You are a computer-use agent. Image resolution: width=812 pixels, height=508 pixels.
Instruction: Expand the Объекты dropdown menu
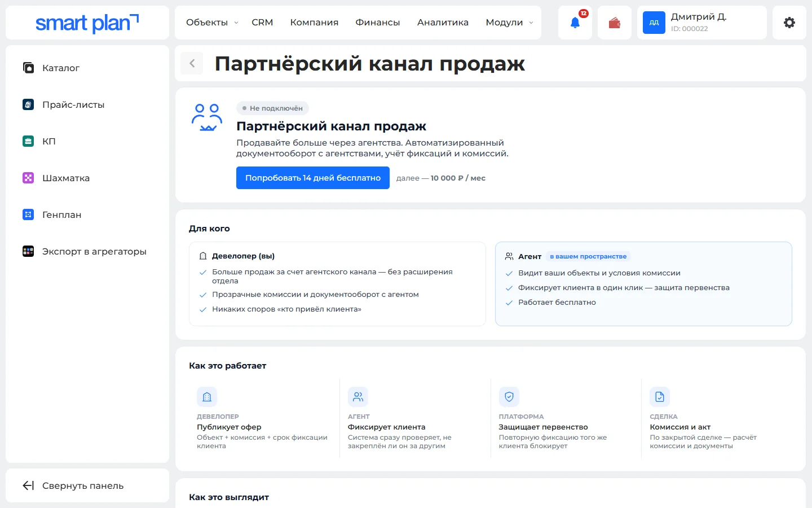[212, 23]
